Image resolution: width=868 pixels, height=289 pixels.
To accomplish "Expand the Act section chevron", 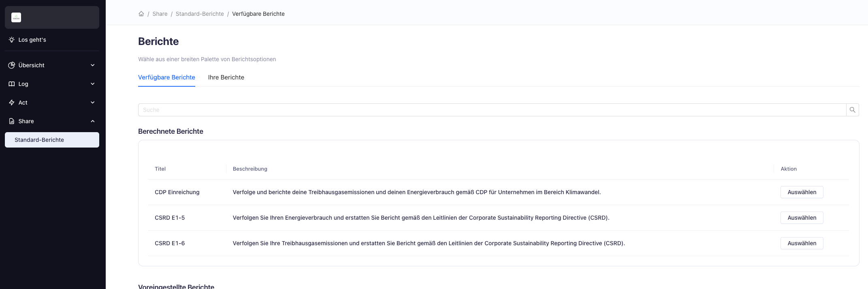I will (x=92, y=103).
